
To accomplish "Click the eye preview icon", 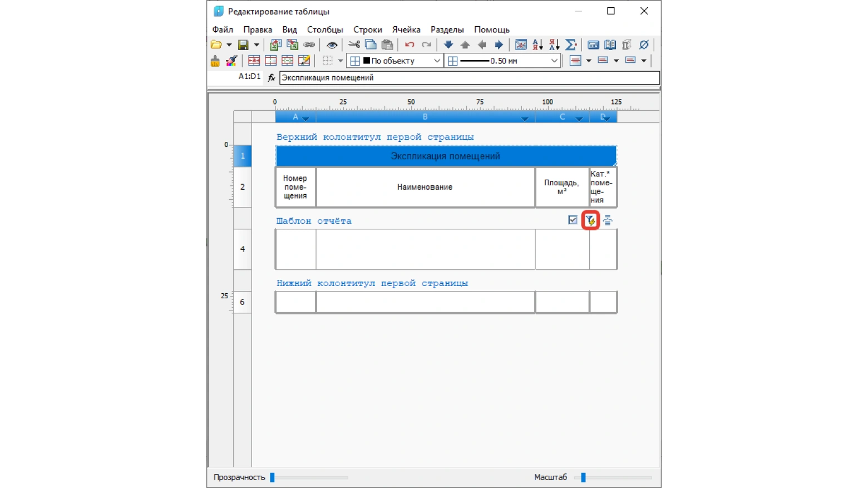I will point(332,45).
